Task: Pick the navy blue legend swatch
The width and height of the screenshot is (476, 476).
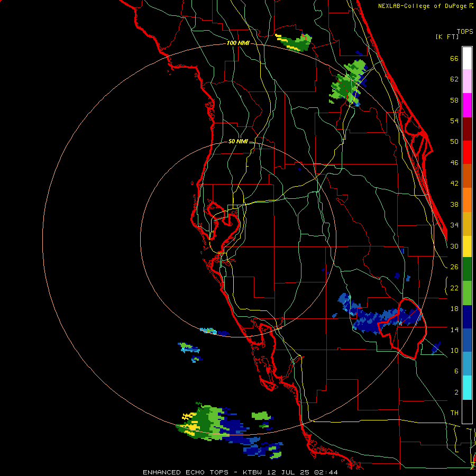Action: 467,317
